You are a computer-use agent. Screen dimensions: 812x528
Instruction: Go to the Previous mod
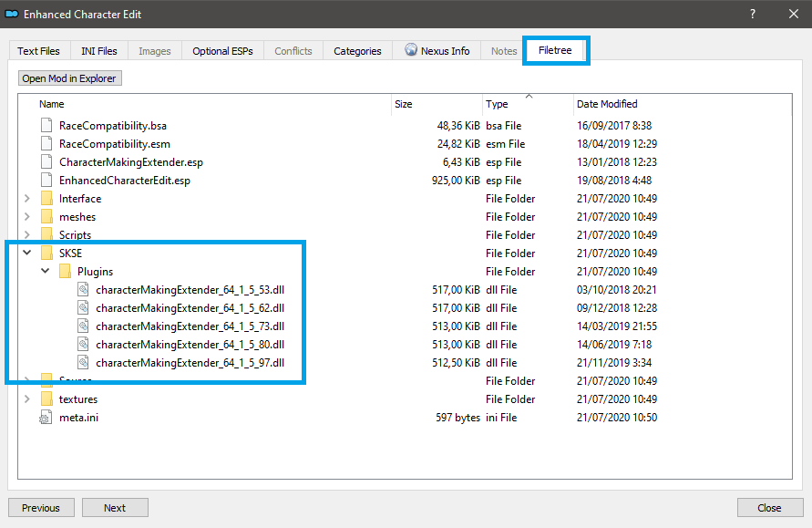coord(41,508)
